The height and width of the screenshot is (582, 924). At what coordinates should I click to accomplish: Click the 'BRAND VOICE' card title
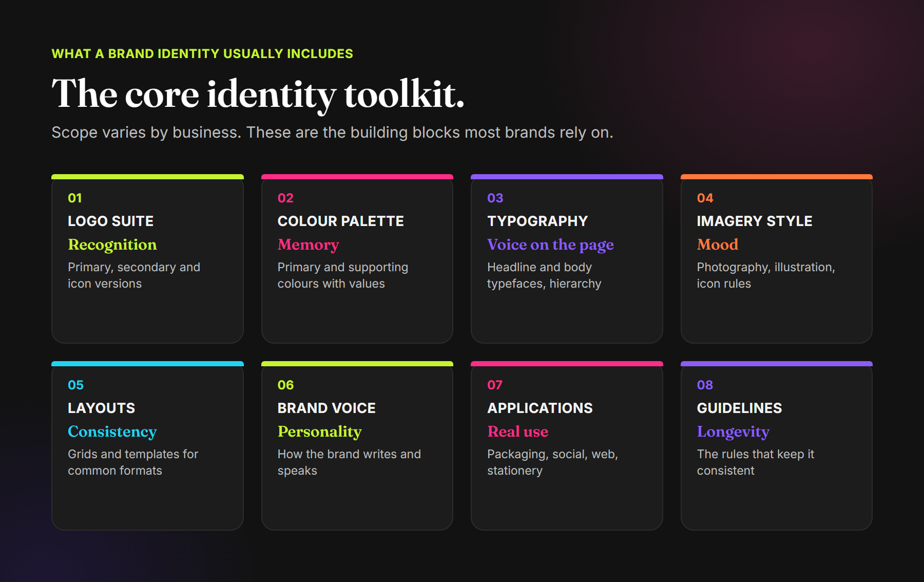point(326,408)
